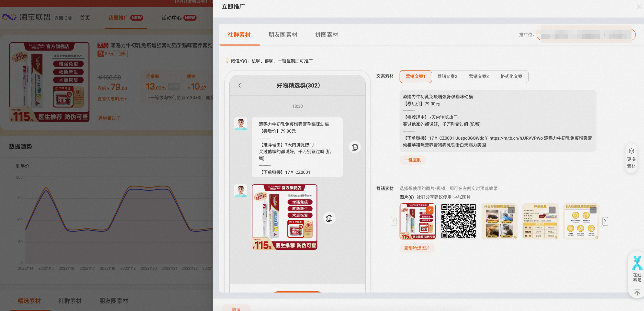Image resolution: width=644 pixels, height=311 pixels.
Task: Select the QR code thumbnail
Action: 458,221
